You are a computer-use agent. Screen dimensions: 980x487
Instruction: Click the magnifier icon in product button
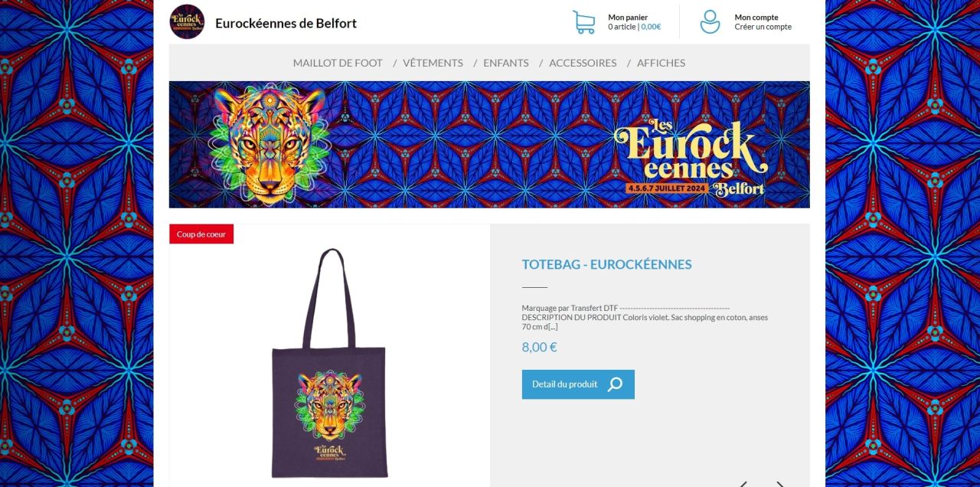[615, 384]
